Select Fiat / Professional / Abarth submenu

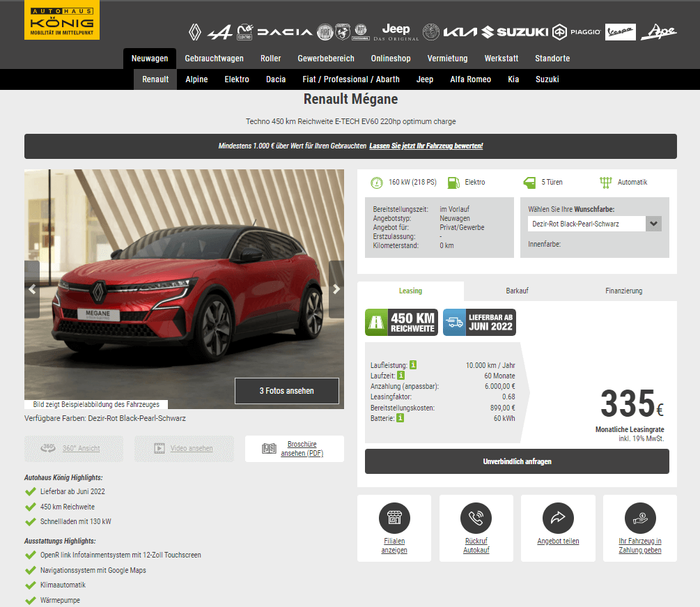click(351, 79)
